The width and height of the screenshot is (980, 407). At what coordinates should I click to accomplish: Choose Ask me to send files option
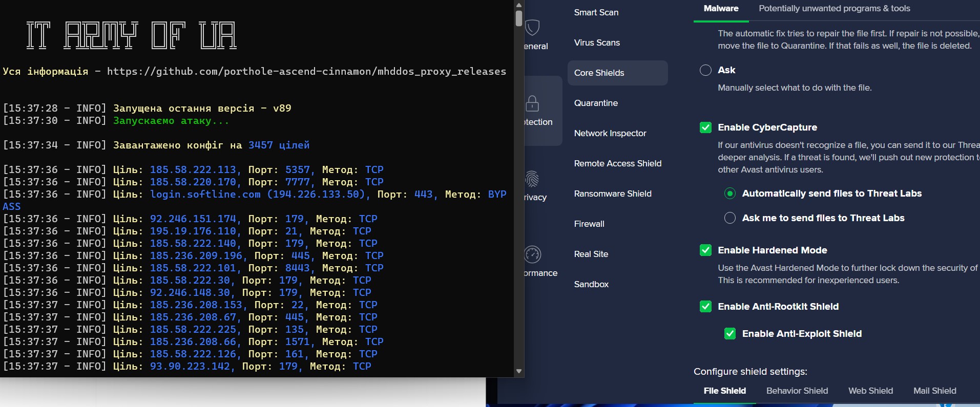pyautogui.click(x=730, y=218)
